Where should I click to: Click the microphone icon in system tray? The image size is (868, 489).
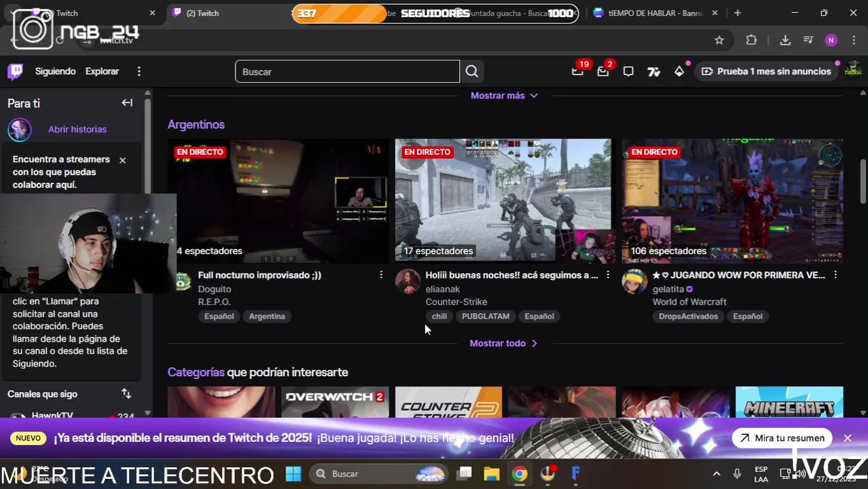click(737, 473)
